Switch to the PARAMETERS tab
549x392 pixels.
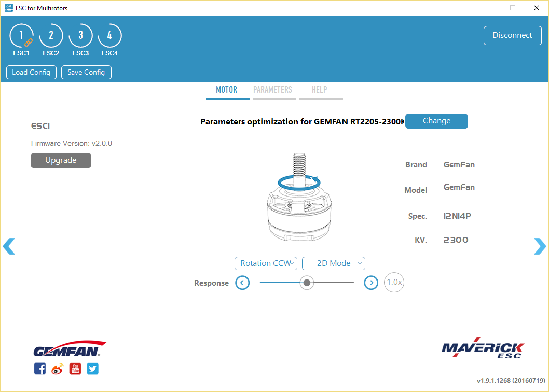(x=274, y=91)
